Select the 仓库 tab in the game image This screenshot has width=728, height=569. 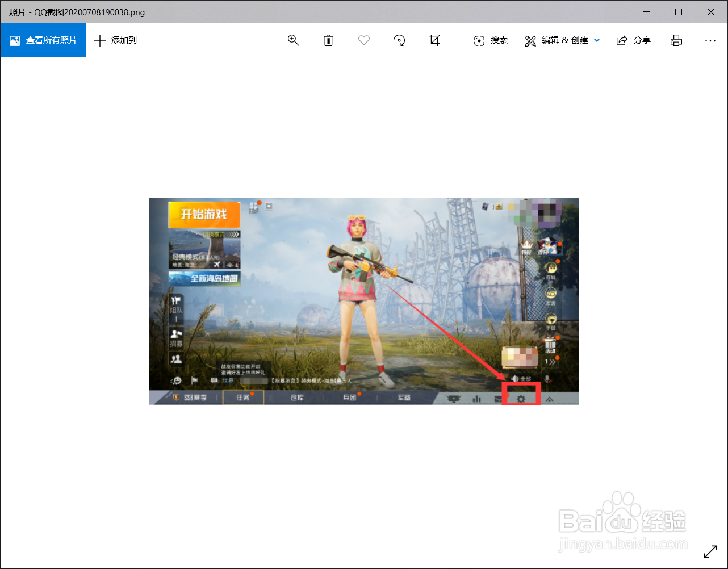pos(297,398)
